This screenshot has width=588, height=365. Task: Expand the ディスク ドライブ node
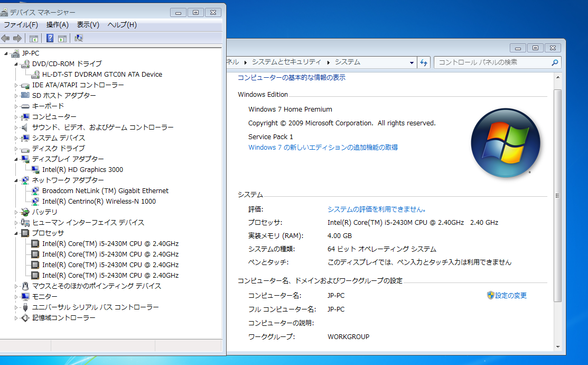pyautogui.click(x=16, y=149)
